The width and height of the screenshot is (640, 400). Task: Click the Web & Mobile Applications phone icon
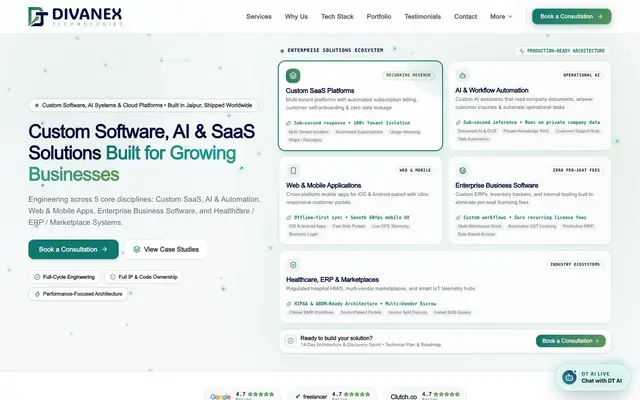point(293,170)
